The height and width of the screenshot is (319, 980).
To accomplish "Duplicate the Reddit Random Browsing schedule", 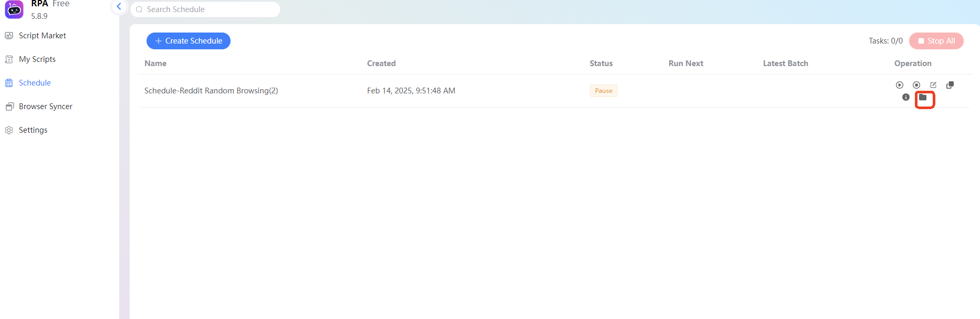I will [950, 85].
